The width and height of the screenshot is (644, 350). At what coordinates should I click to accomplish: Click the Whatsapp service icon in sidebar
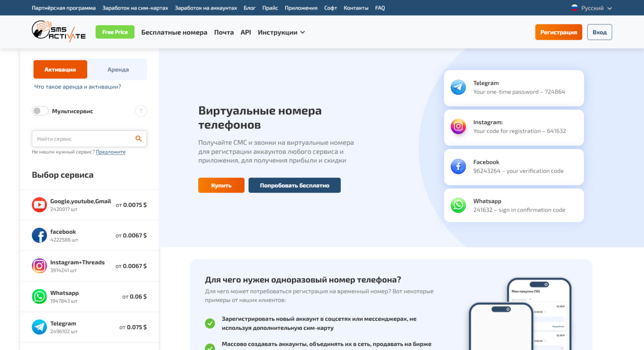(39, 296)
